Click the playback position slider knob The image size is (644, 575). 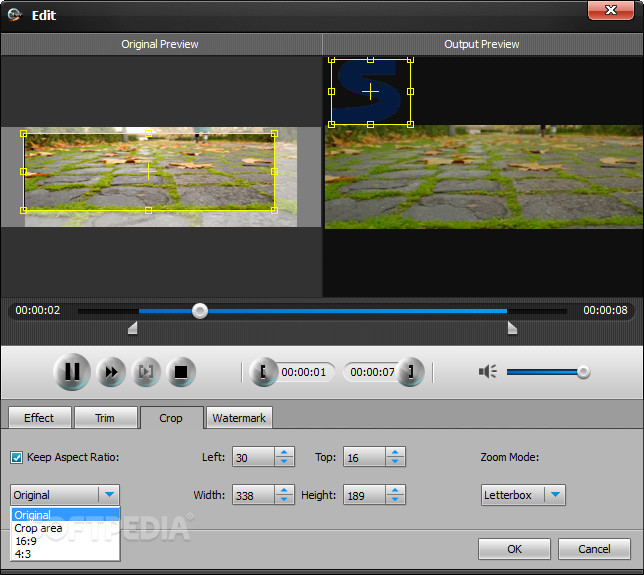point(200,311)
